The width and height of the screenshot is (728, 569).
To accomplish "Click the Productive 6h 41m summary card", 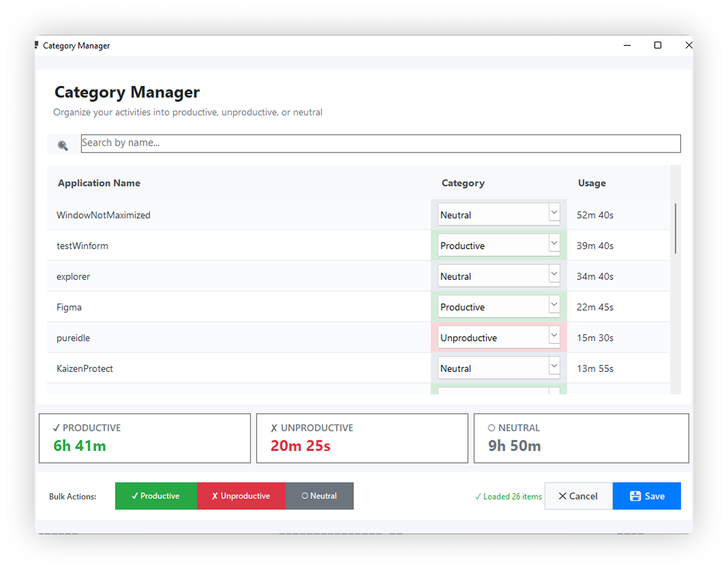I will click(x=145, y=438).
